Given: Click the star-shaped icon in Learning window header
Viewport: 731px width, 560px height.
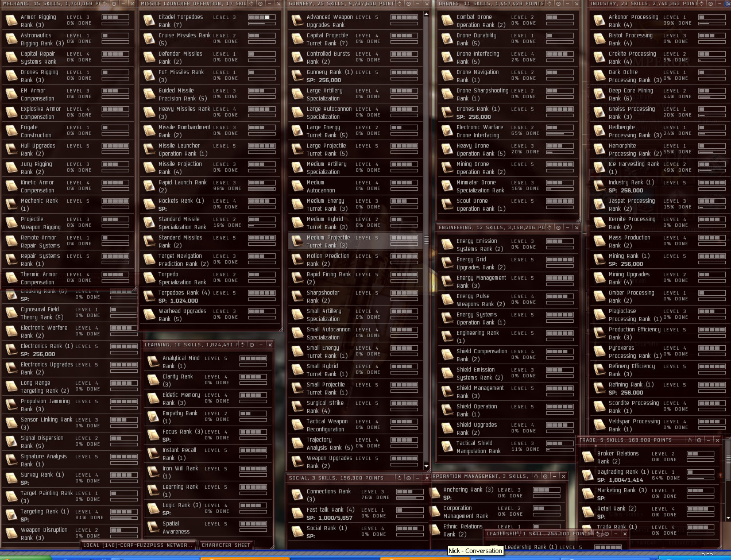Looking at the screenshot, I should (243, 345).
